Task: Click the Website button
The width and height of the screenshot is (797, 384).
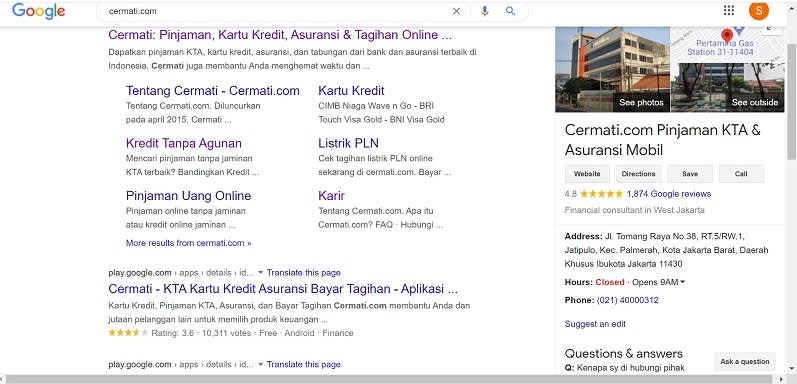Action: (x=587, y=174)
